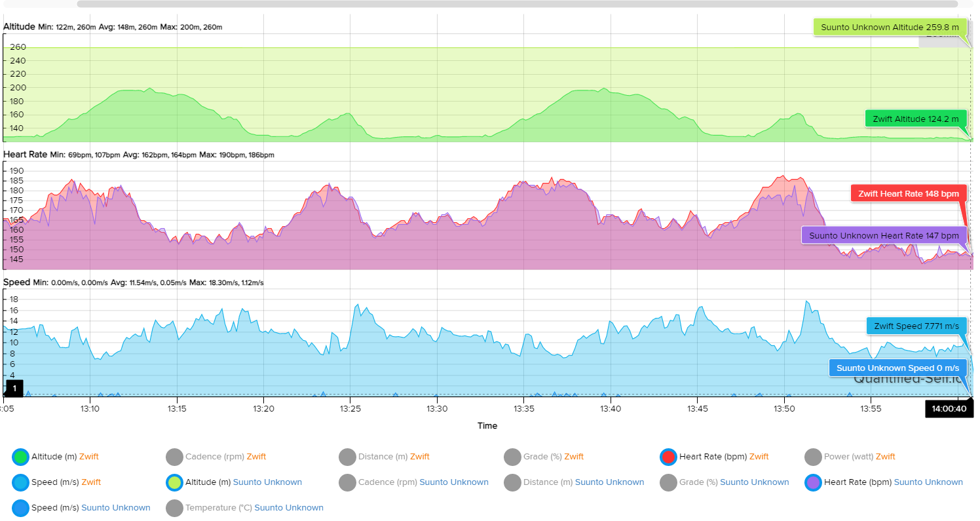
Task: Enable Zwift Cadence series in the legend
Action: [216, 457]
